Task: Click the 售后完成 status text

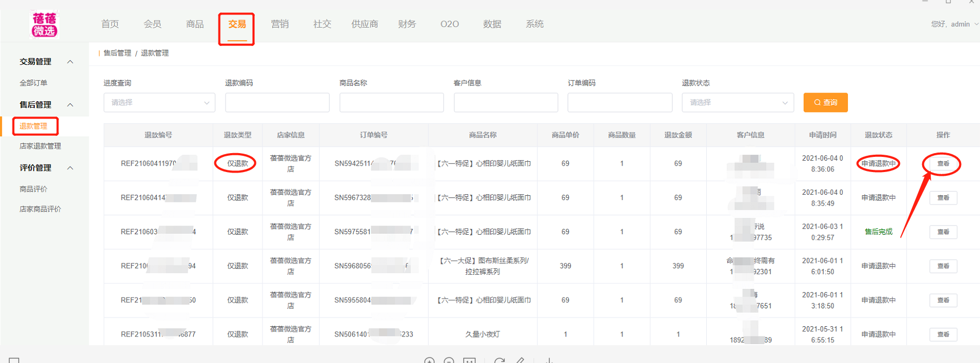Action: click(878, 232)
